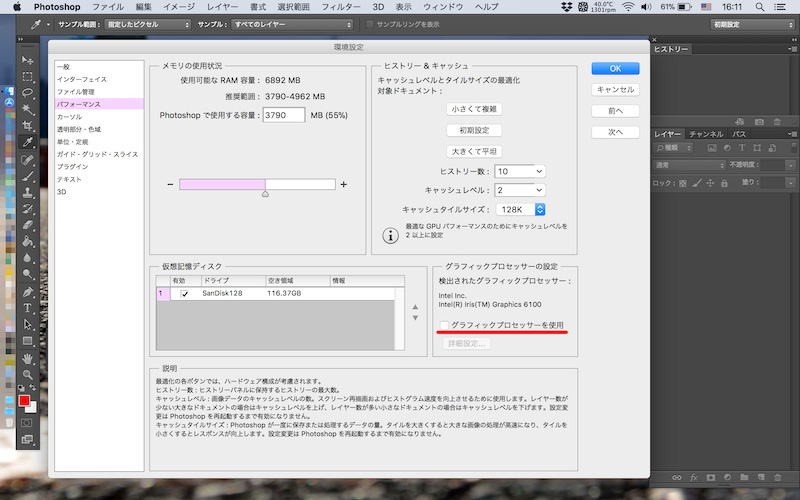The image size is (800, 500).
Task: Click the キャンセル button
Action: [x=615, y=90]
